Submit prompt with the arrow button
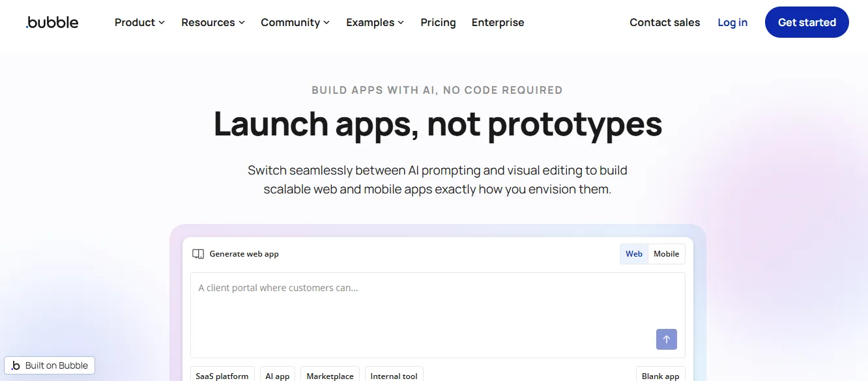 pos(666,339)
